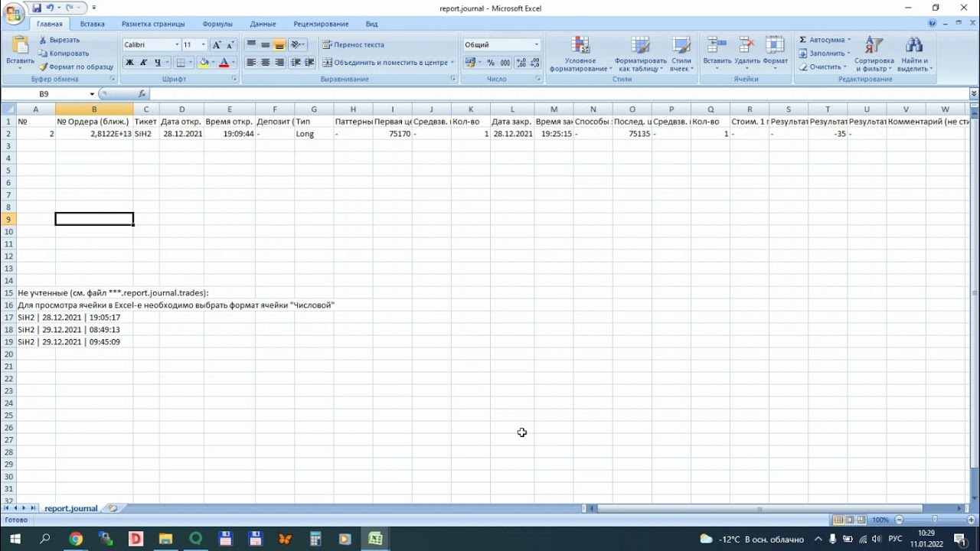
Task: Apply percent style
Action: pos(491,63)
